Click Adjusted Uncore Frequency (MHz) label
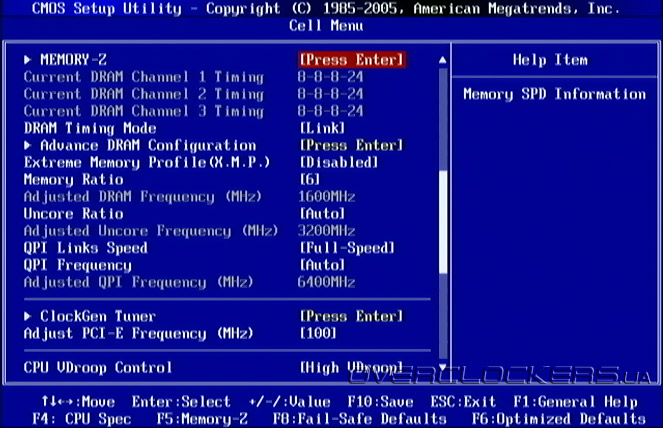 coord(151,231)
